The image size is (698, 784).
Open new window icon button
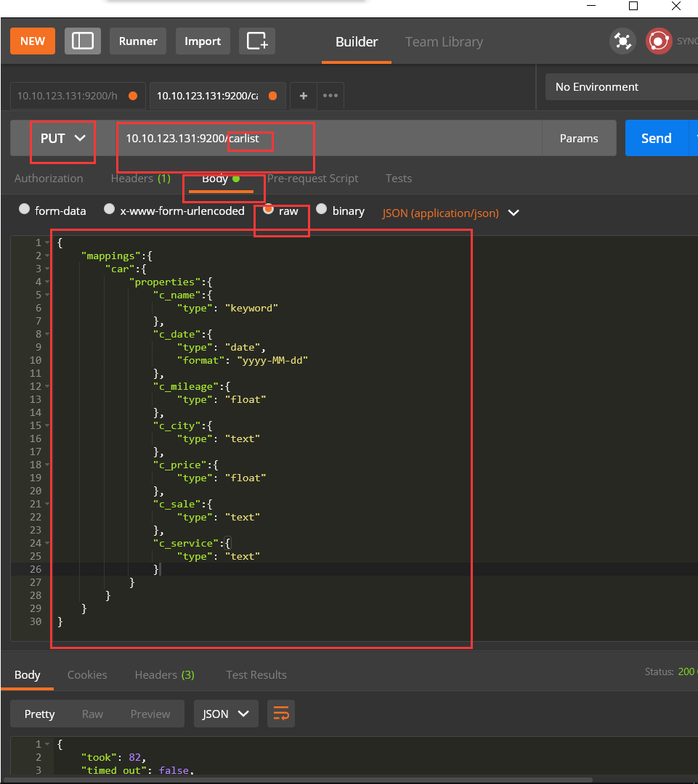[257, 41]
